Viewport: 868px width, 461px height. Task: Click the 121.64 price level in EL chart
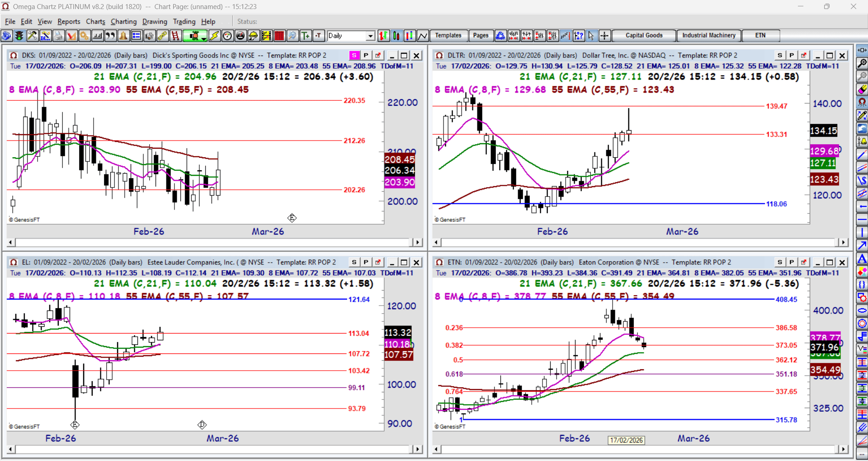[359, 299]
